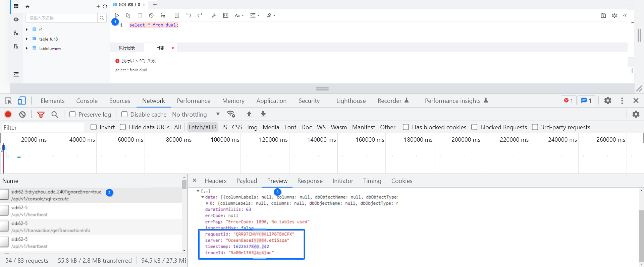
Task: Open the Response tab
Action: [310, 181]
